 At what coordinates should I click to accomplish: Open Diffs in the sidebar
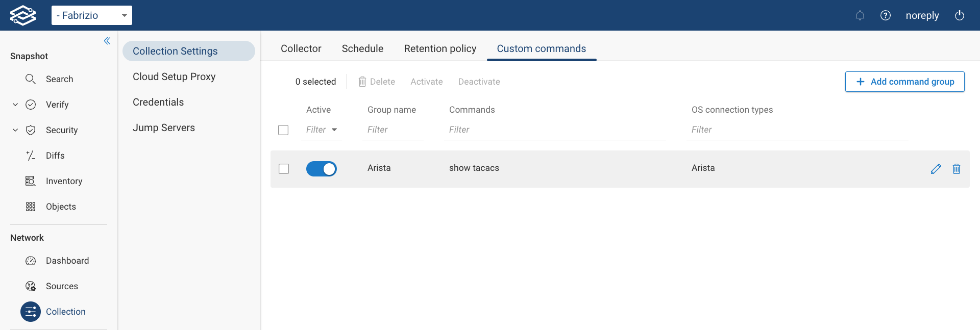pyautogui.click(x=55, y=156)
